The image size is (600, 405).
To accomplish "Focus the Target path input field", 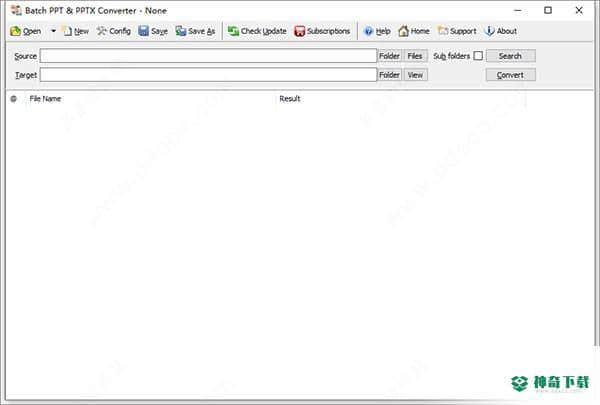I will pyautogui.click(x=209, y=75).
